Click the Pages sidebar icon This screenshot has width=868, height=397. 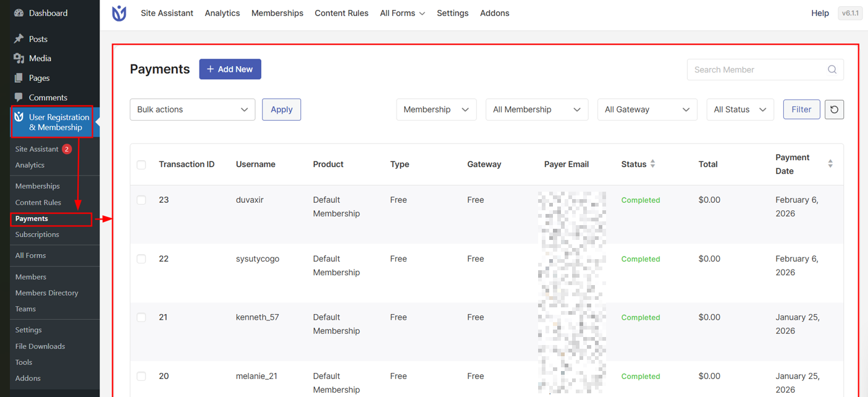click(x=19, y=77)
